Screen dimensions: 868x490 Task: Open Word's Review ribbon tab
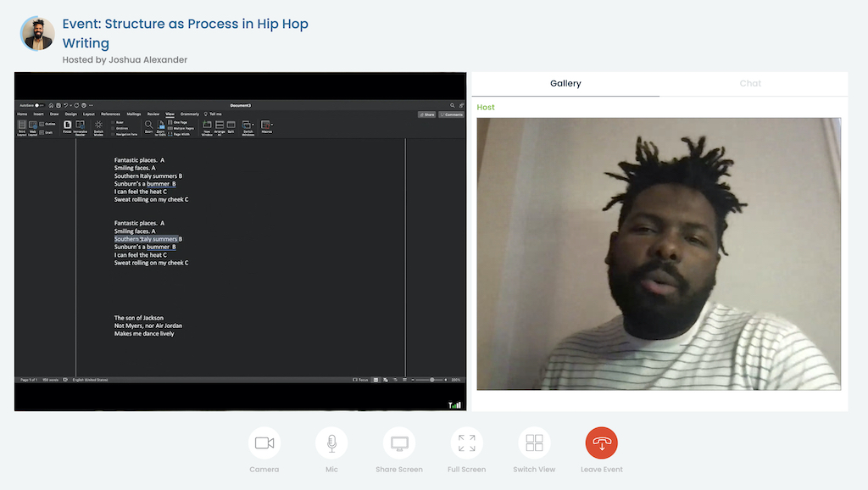click(153, 114)
